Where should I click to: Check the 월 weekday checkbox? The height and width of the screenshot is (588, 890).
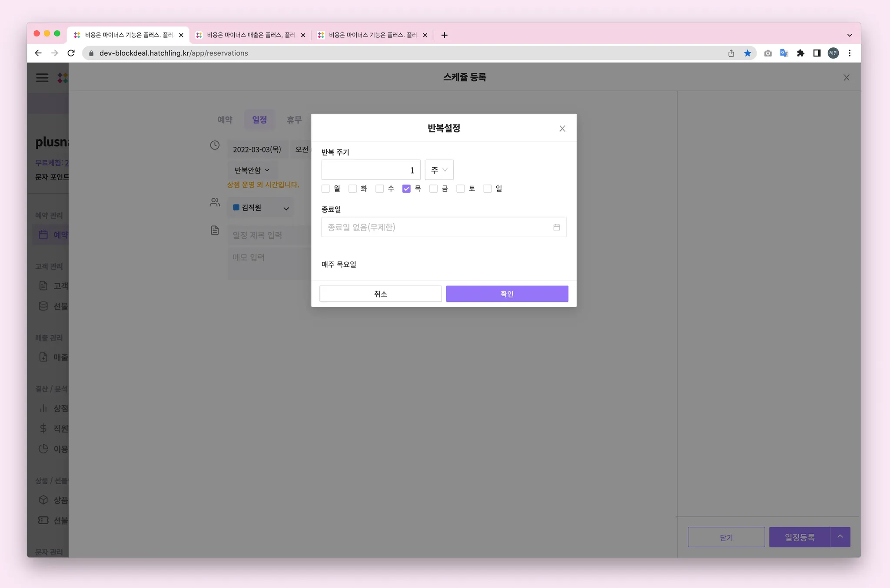[x=325, y=188]
